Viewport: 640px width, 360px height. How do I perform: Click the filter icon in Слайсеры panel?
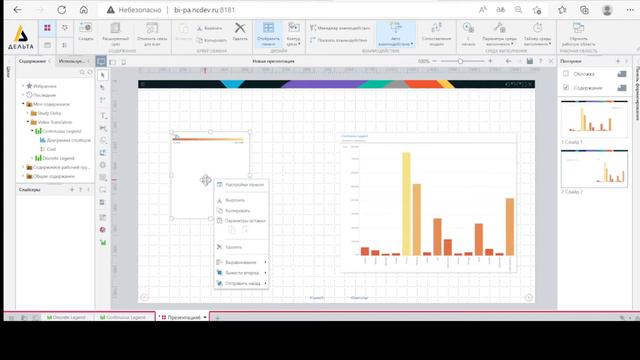80,190
